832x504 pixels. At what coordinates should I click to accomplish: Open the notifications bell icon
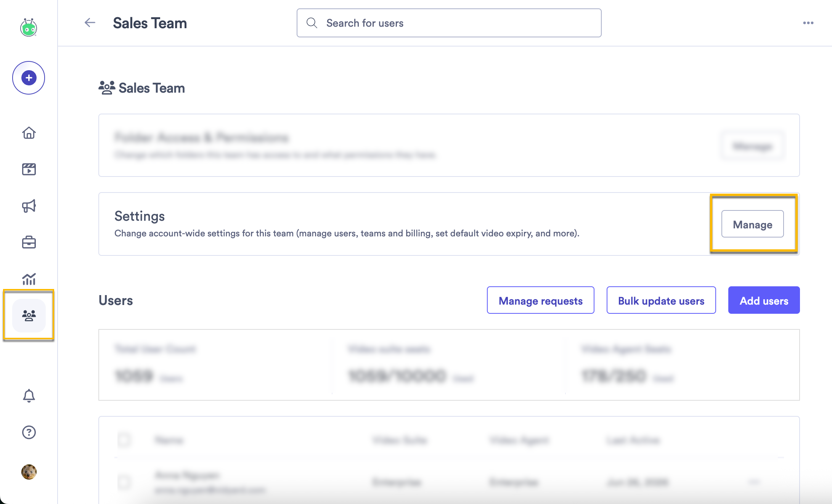(29, 396)
